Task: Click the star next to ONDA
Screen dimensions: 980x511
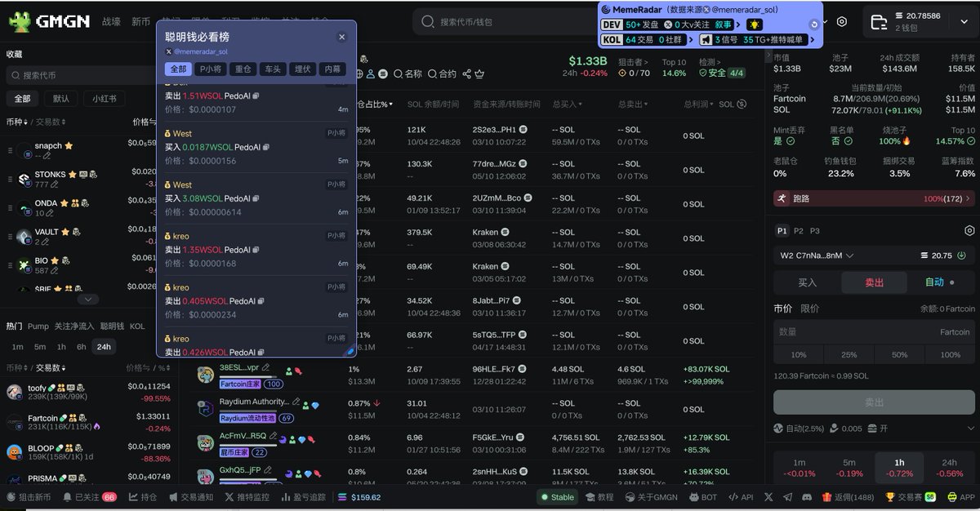Action: pyautogui.click(x=65, y=203)
